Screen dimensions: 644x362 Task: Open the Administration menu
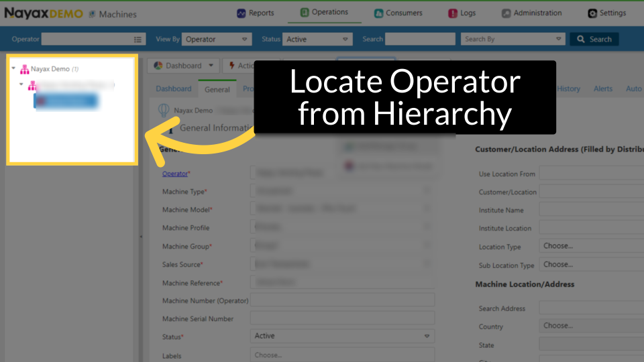(x=531, y=13)
